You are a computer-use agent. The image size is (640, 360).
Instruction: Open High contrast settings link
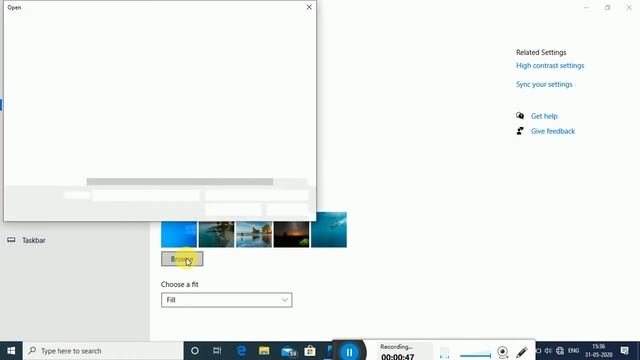pyautogui.click(x=550, y=65)
